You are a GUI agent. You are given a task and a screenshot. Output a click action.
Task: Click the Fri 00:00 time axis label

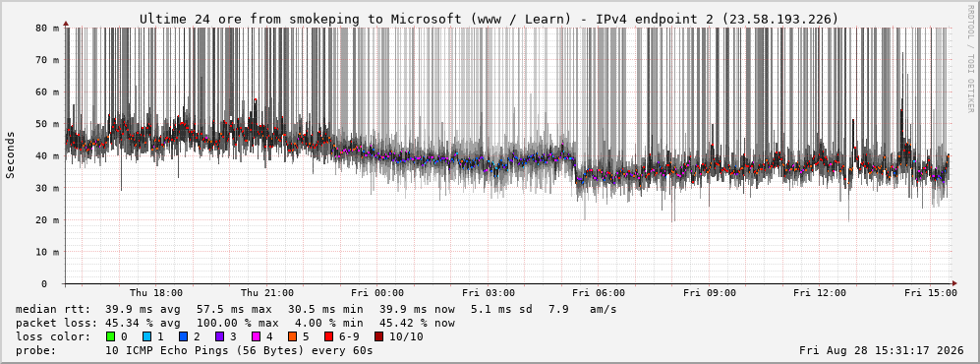[377, 293]
